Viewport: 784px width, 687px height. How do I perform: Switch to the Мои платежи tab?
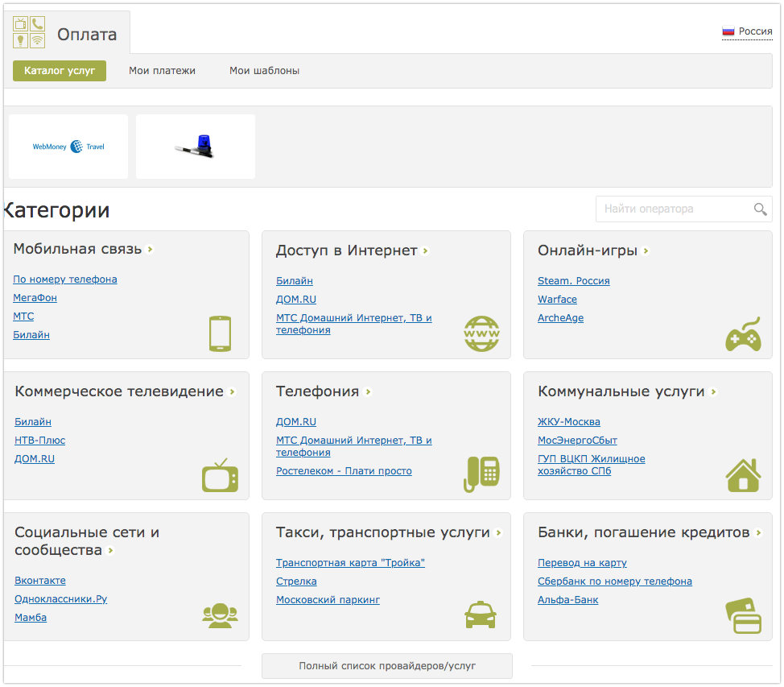tap(162, 71)
